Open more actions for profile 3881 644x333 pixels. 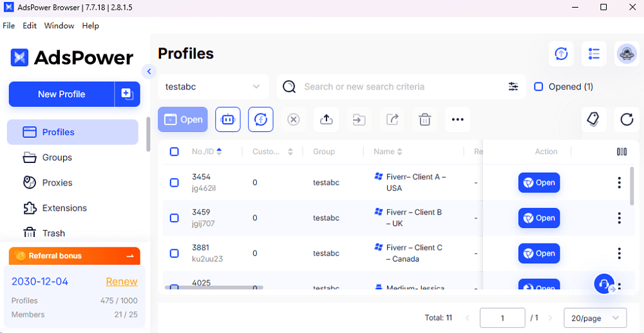pos(619,253)
